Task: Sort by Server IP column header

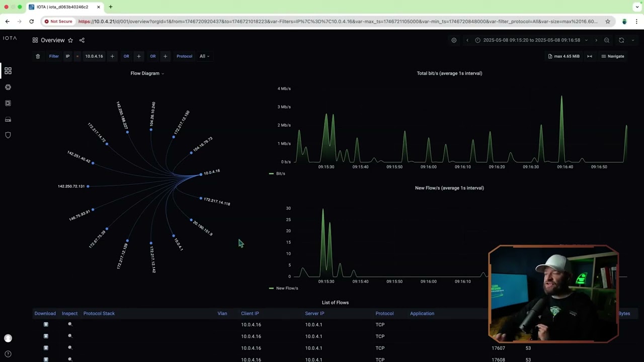Action: 314,314
